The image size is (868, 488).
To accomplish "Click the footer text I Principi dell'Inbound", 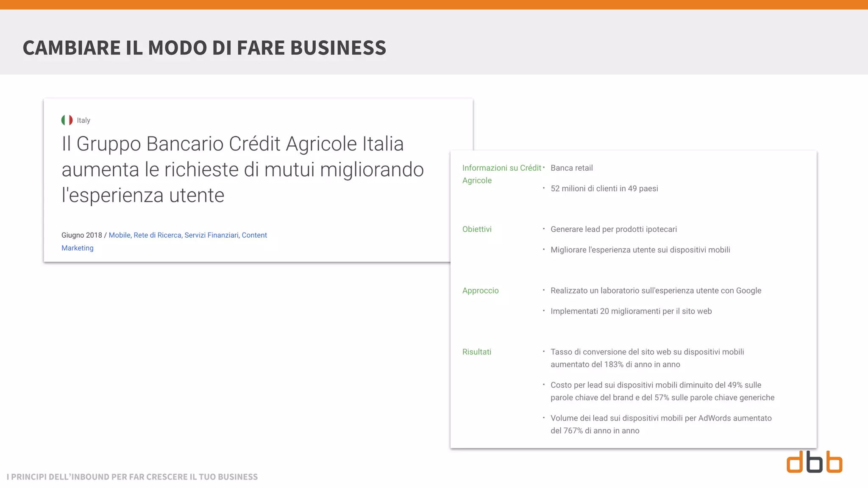I will click(x=132, y=477).
